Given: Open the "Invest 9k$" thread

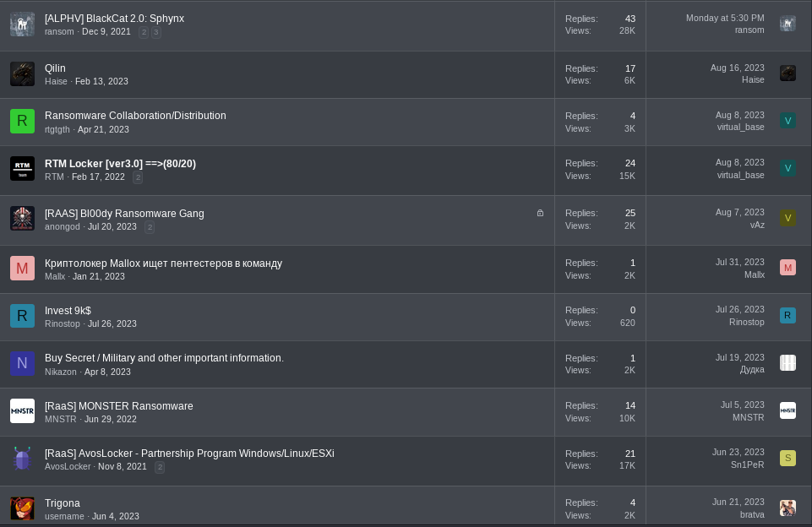Looking at the screenshot, I should click(x=68, y=311).
